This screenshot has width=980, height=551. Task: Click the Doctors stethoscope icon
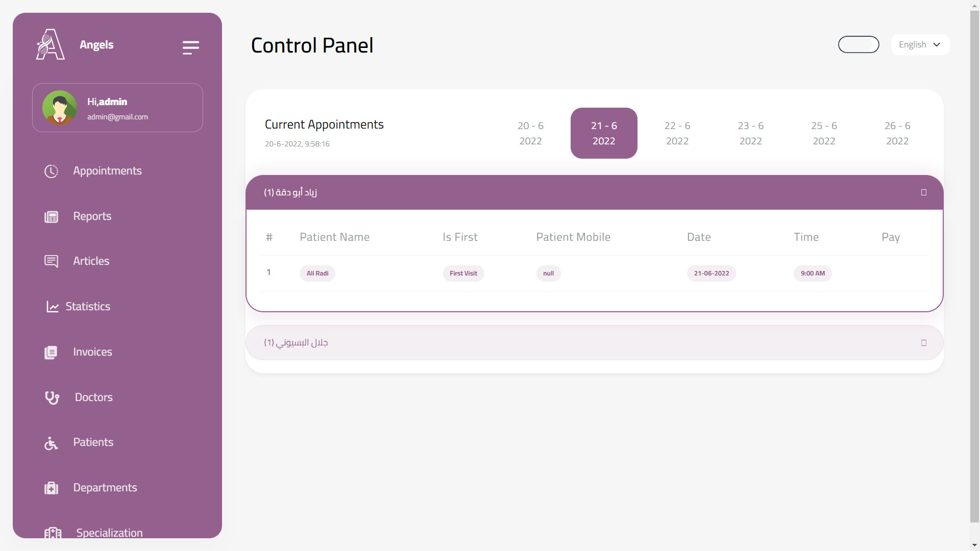coord(52,397)
